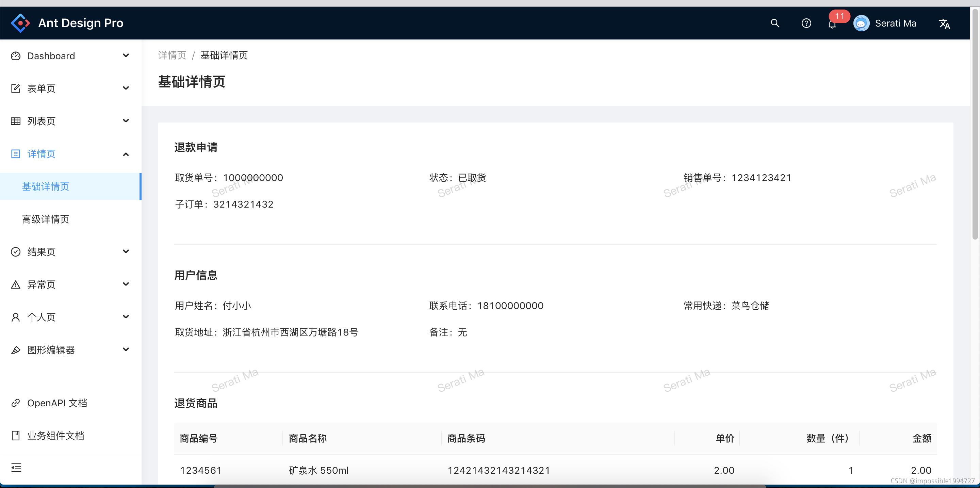Expand the 个人页 submenu

click(126, 316)
